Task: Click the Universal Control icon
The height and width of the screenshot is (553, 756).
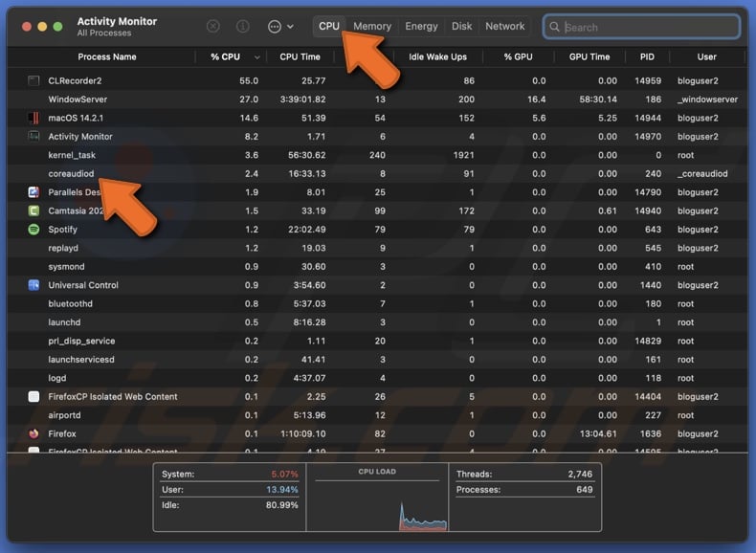Action: click(x=33, y=285)
